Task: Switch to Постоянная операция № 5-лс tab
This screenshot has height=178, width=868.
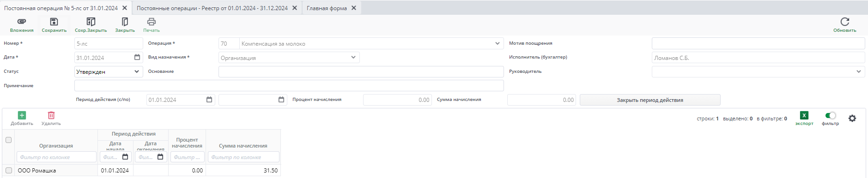Action: (x=61, y=8)
